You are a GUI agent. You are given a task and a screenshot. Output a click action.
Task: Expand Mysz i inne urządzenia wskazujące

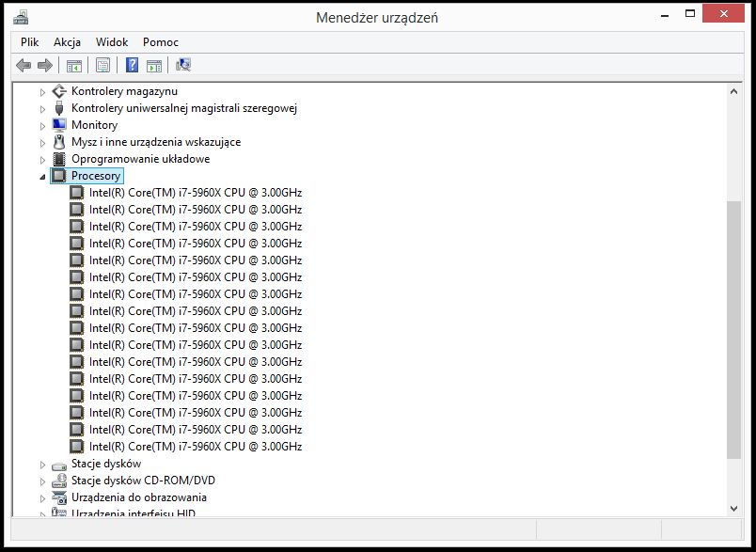point(42,142)
